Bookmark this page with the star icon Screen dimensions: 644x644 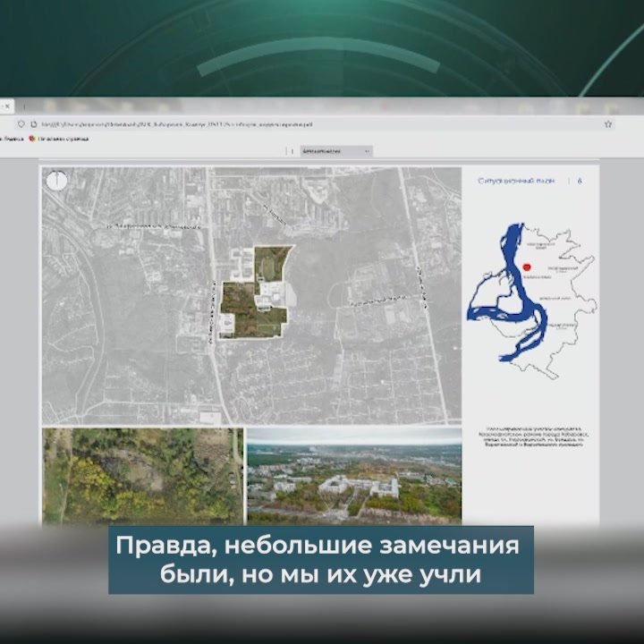pyautogui.click(x=608, y=124)
